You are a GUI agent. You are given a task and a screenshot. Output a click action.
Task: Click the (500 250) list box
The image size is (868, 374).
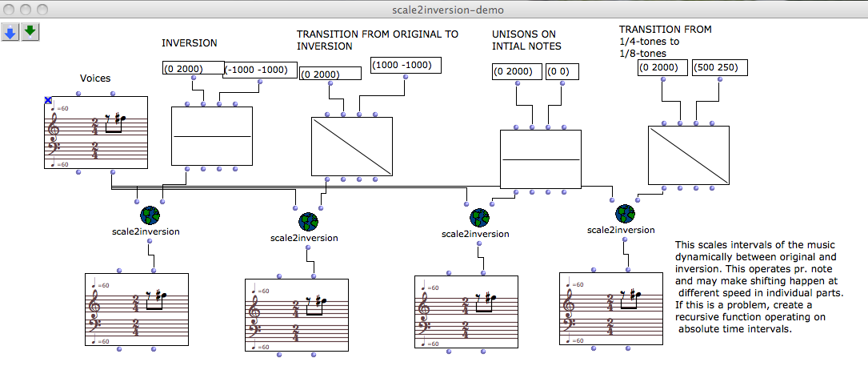coord(719,68)
